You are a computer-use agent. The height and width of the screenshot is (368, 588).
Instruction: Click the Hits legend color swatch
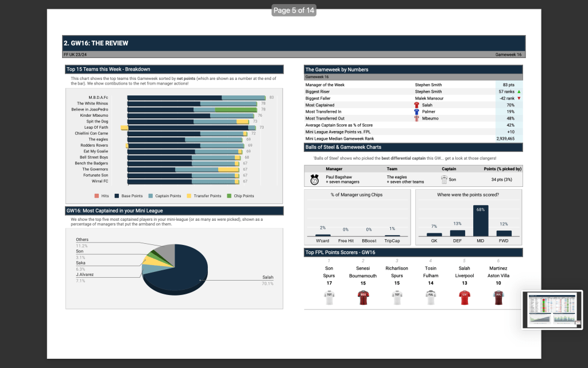coord(97,196)
